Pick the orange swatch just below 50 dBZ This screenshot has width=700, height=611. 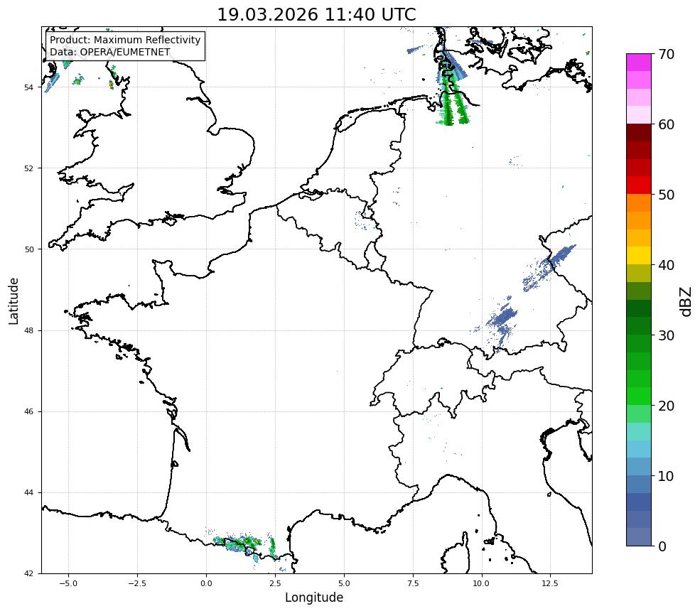(639, 203)
